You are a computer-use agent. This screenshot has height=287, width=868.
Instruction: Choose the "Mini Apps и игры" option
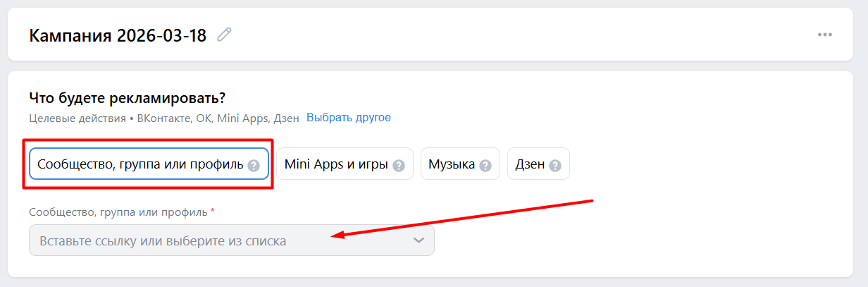pos(336,164)
